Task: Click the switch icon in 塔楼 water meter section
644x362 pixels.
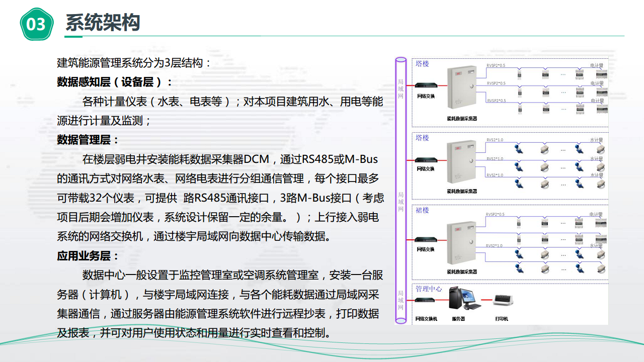Action: point(426,160)
